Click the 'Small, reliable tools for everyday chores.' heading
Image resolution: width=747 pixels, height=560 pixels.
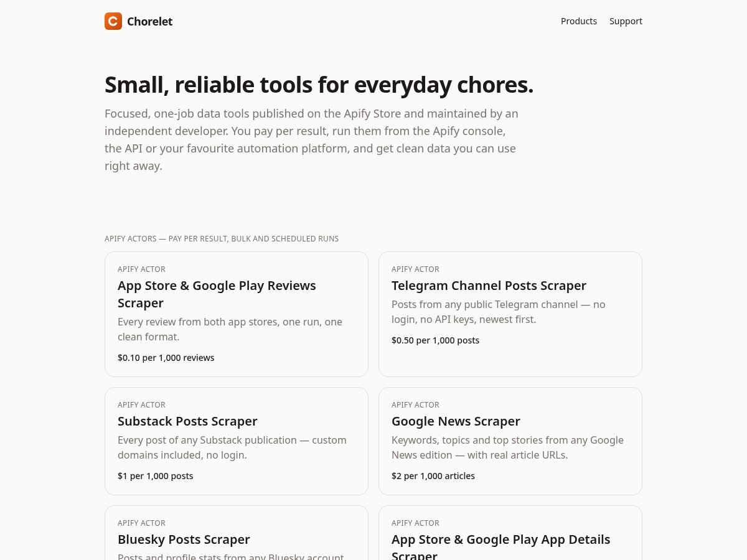(319, 85)
